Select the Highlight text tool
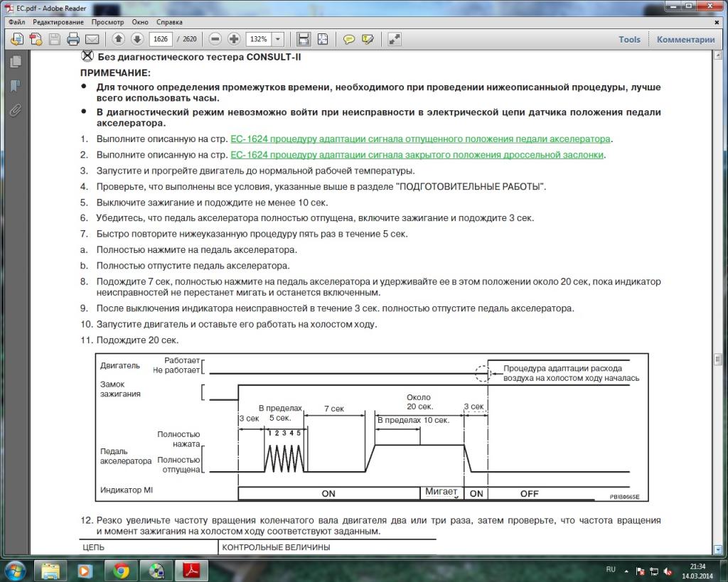 368,39
